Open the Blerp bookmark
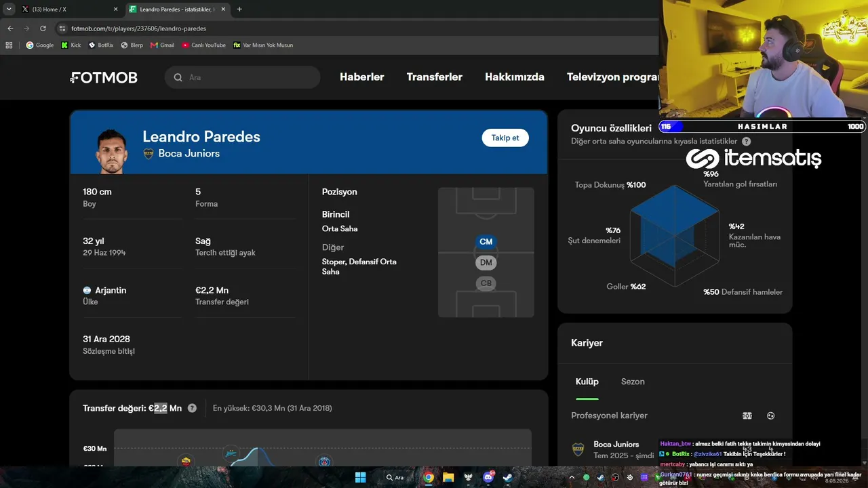 click(132, 45)
